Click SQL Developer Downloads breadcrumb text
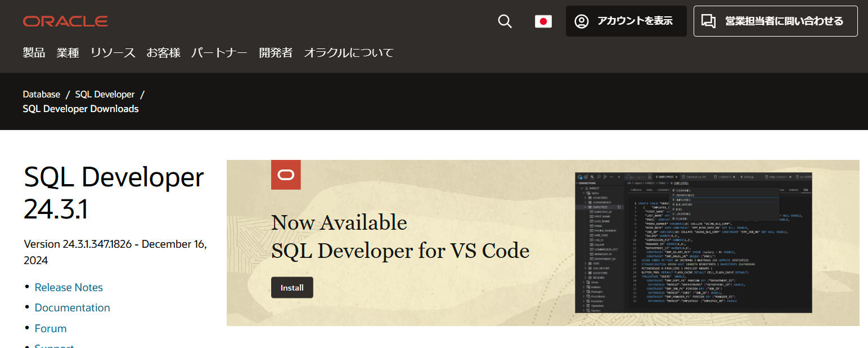 pyautogui.click(x=80, y=109)
